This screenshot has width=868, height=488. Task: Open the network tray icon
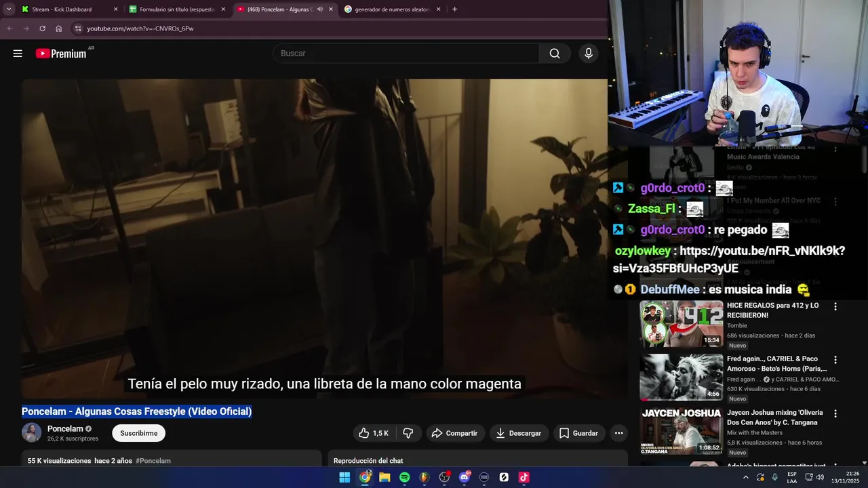click(x=809, y=477)
